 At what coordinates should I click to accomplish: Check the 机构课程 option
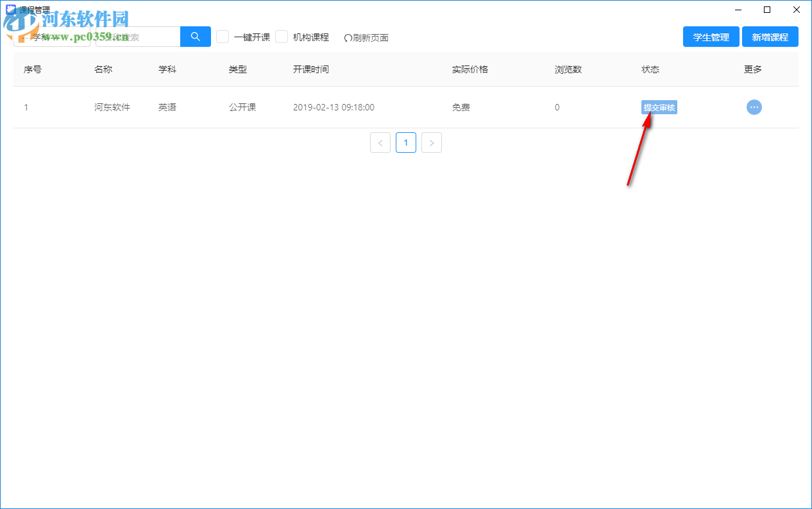click(x=282, y=37)
